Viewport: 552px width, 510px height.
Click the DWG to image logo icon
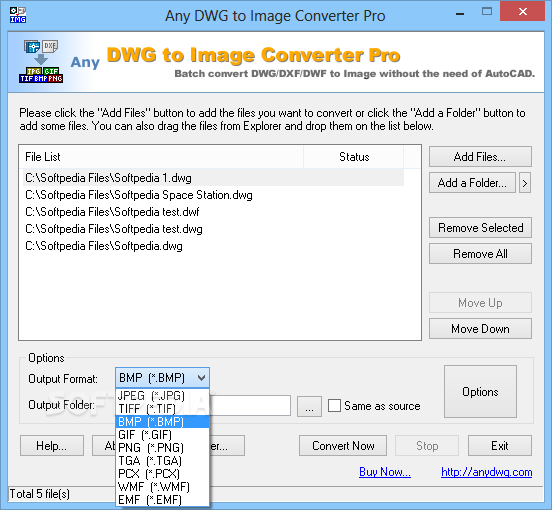coord(41,61)
